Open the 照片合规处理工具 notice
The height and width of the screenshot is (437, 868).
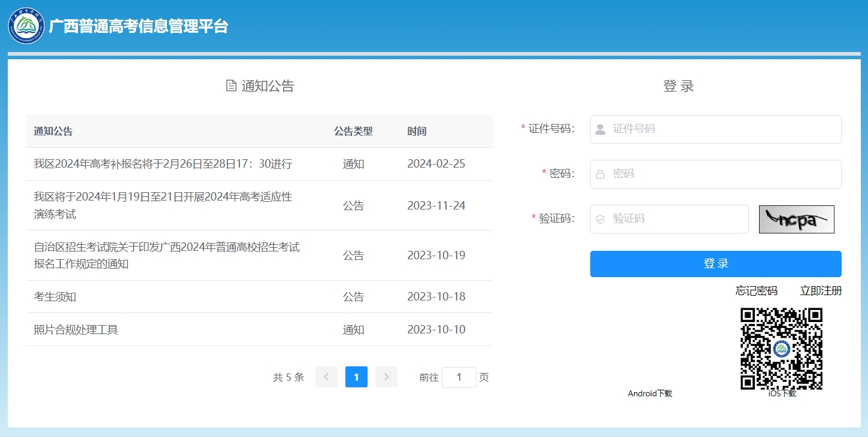point(76,330)
